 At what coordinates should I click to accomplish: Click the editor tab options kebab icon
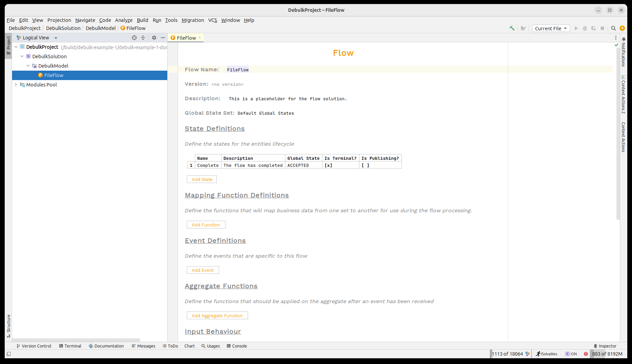(616, 38)
